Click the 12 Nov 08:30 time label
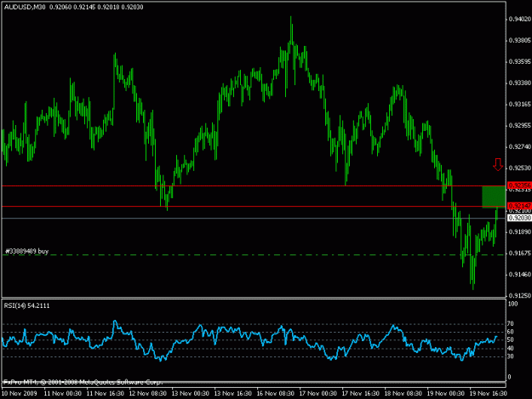Image resolution: width=532 pixels, height=399 pixels. [x=147, y=394]
